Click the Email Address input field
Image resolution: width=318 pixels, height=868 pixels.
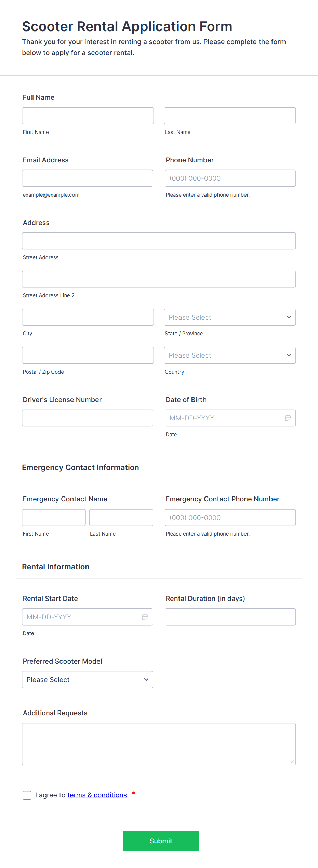tap(87, 178)
